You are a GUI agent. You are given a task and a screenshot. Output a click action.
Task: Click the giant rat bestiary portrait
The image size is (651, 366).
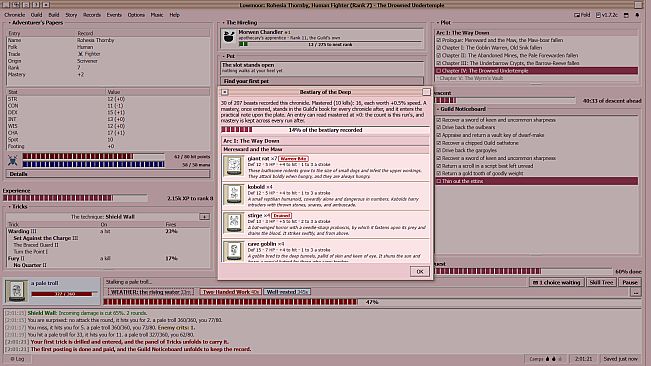click(234, 166)
